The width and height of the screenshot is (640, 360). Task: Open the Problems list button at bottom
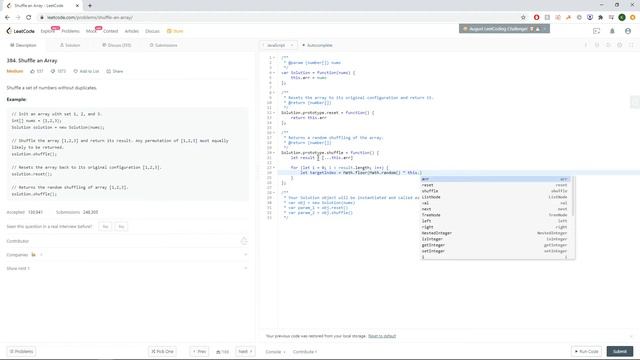pyautogui.click(x=22, y=351)
